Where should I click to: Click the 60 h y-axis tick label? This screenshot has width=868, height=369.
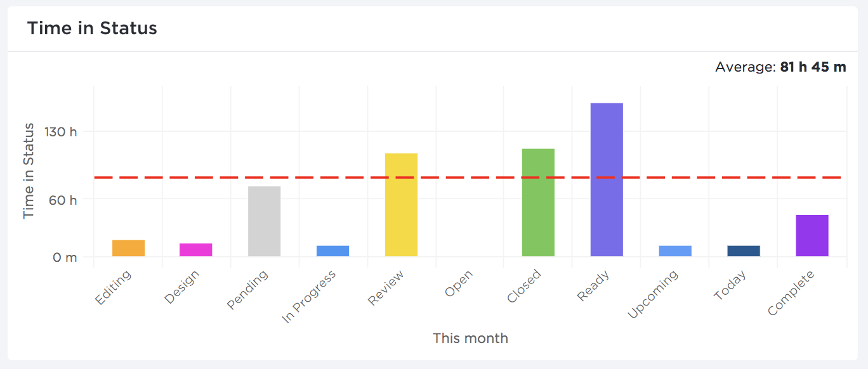pos(63,200)
